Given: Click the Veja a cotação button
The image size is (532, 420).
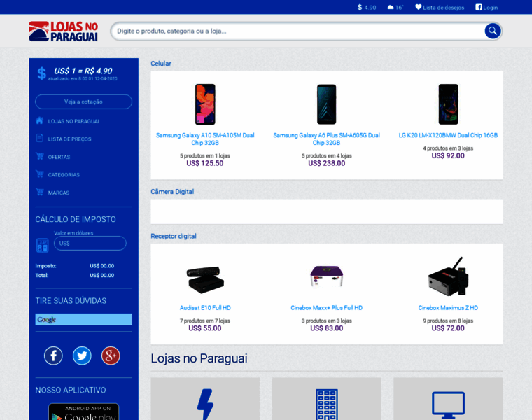Looking at the screenshot, I should [x=83, y=101].
